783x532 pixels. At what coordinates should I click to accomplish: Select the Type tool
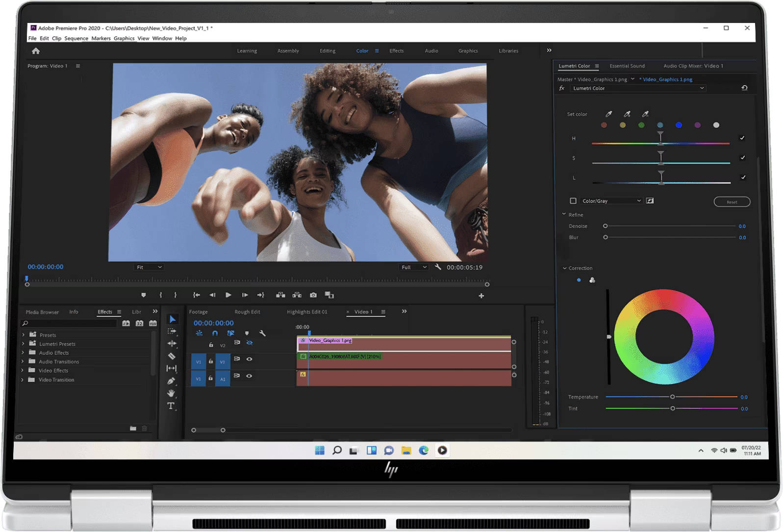(171, 406)
